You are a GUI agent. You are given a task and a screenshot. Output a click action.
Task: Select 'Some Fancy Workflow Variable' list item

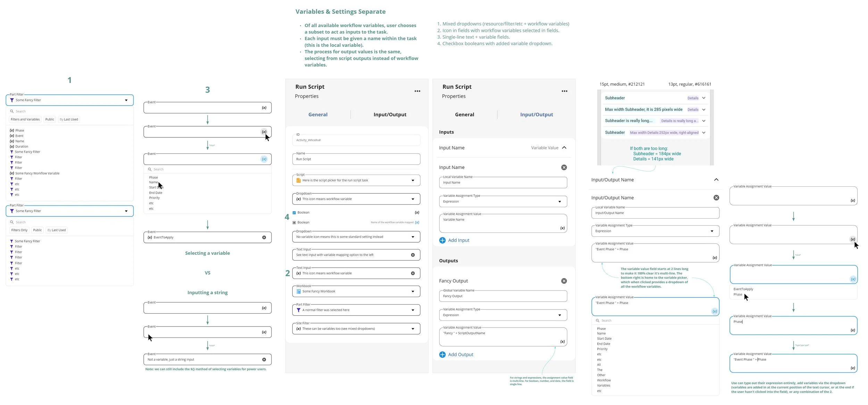pyautogui.click(x=37, y=173)
